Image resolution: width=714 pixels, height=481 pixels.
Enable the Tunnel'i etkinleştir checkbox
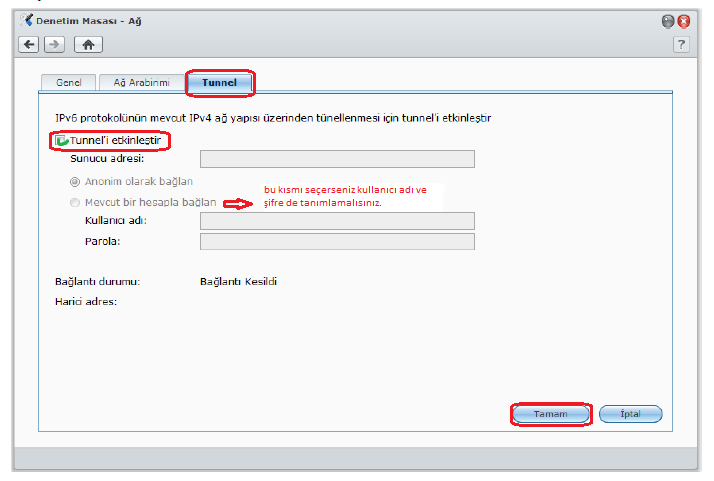coord(62,141)
